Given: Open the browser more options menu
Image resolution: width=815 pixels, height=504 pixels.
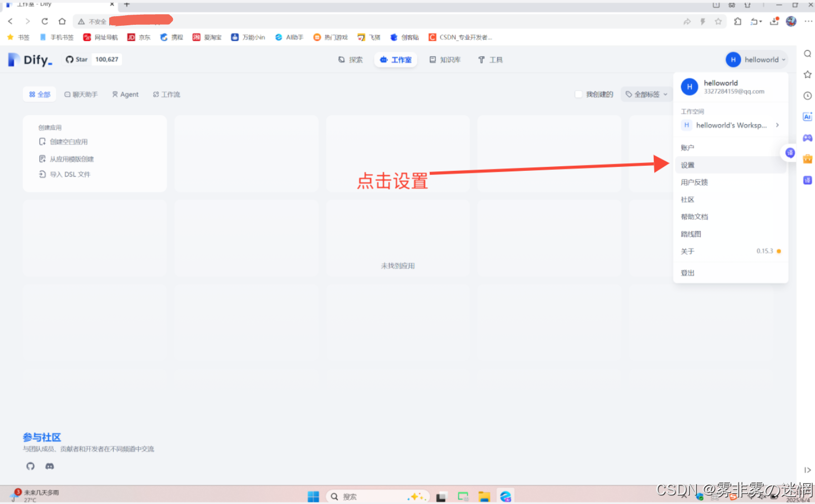Looking at the screenshot, I should (x=808, y=21).
